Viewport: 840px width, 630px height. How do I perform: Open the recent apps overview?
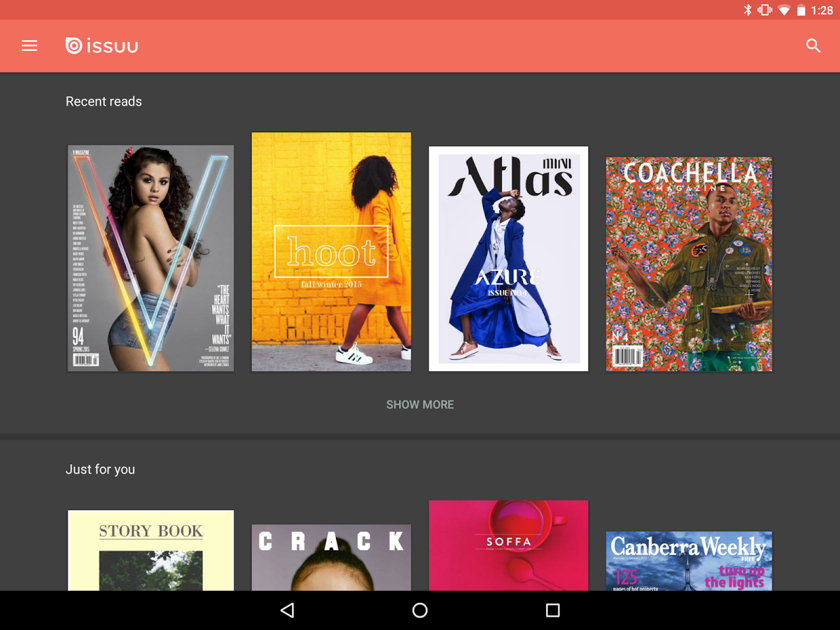click(552, 610)
